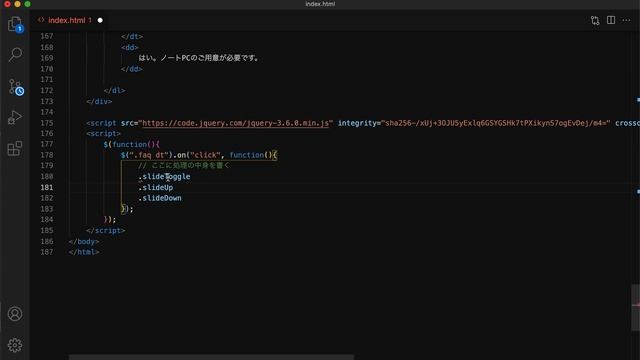
Task: Click the Japanese comment on line 179
Action: click(184, 165)
